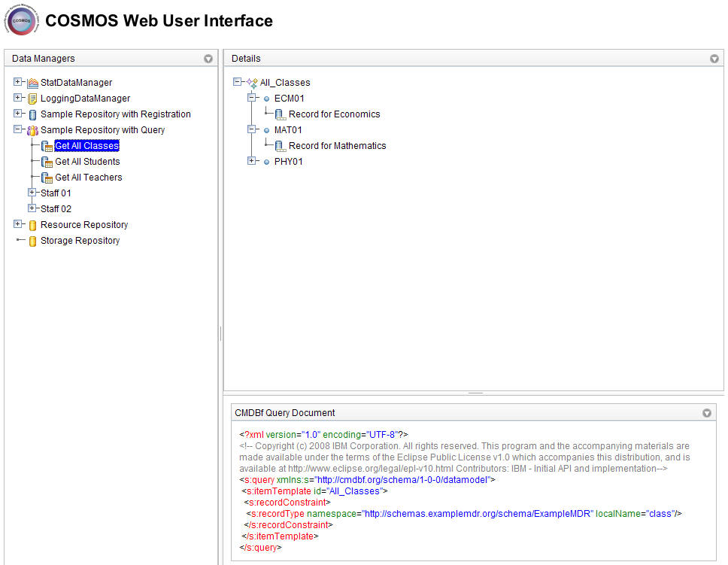
Task: Expand the Staff 01 node
Action: (32, 193)
